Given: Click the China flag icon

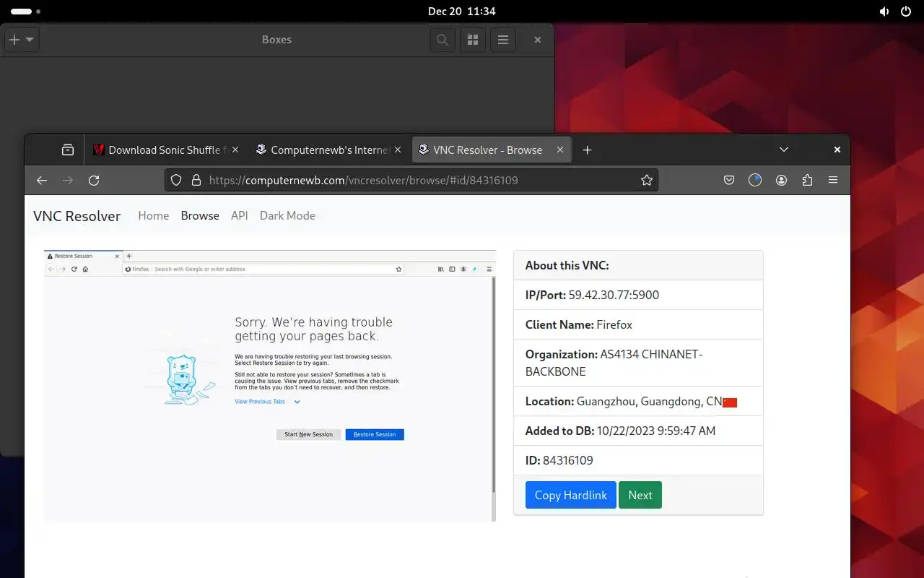Looking at the screenshot, I should tap(730, 402).
